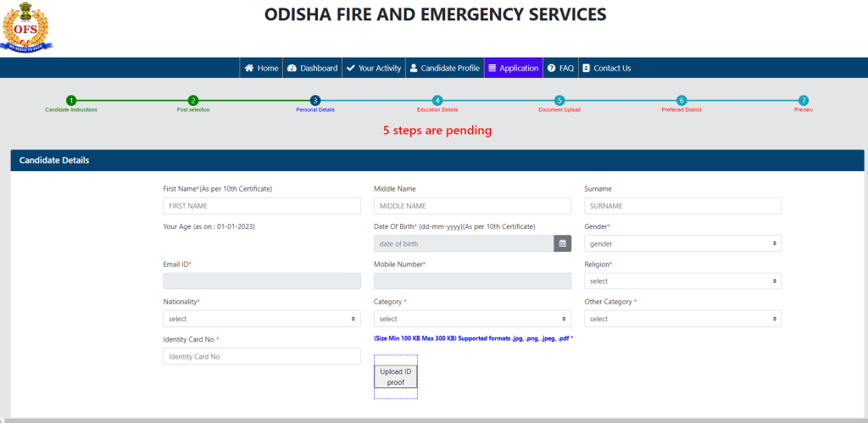Click the Education Details step label
This screenshot has height=423, width=868.
[437, 109]
